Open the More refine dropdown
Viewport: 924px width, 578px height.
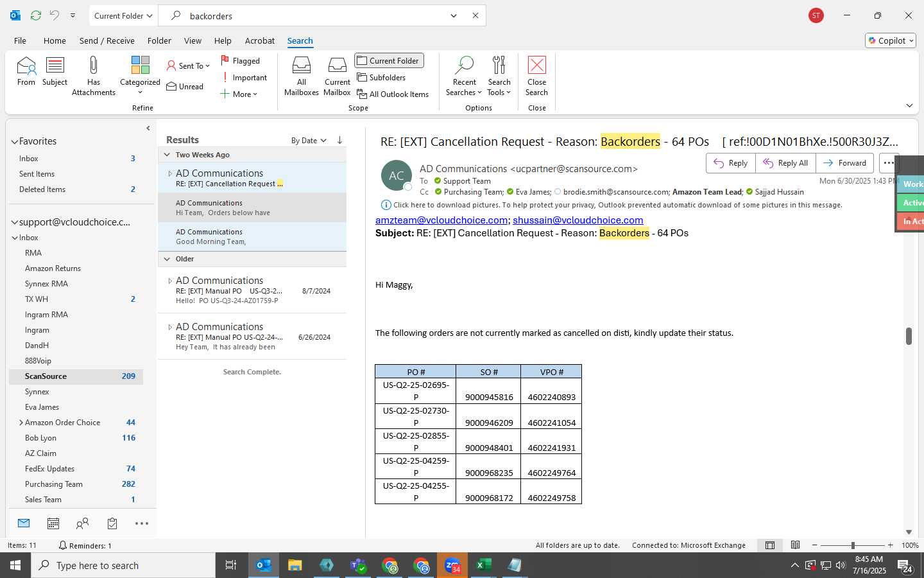[x=239, y=94]
